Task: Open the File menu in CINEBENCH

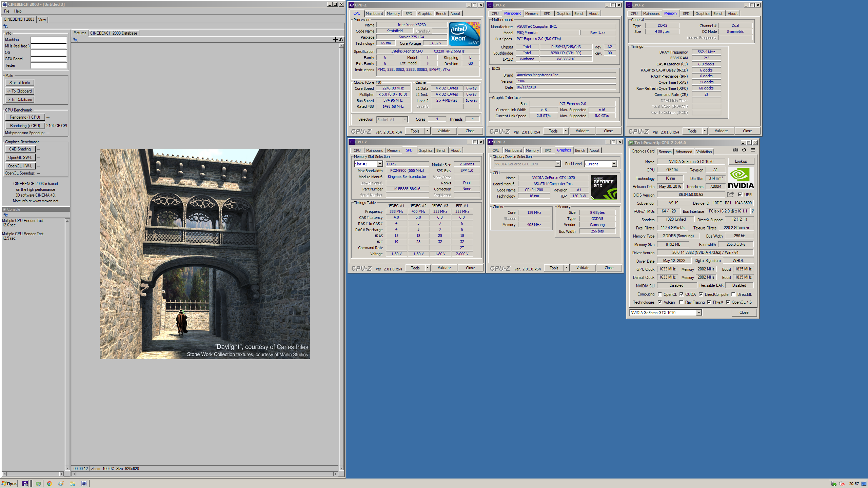Action: (6, 11)
